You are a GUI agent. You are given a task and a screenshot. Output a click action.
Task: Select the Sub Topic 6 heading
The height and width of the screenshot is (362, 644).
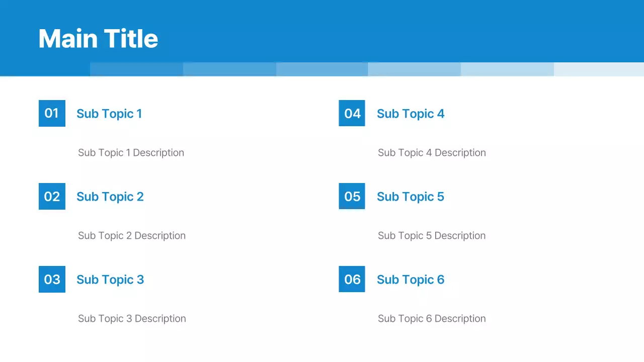[x=411, y=280]
